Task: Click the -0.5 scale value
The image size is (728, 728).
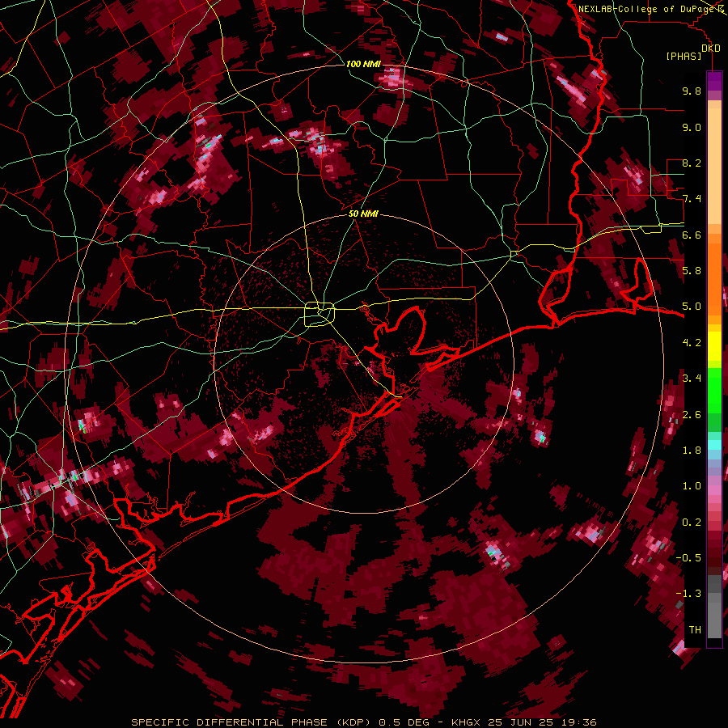Action: (688, 558)
